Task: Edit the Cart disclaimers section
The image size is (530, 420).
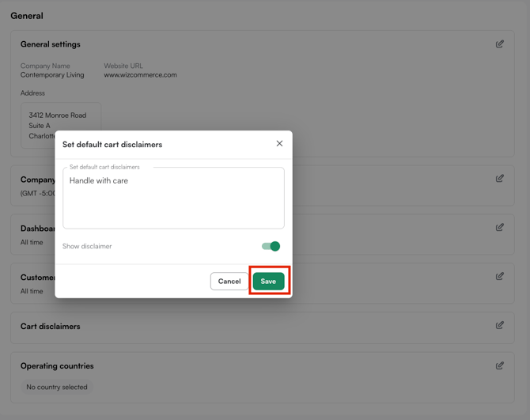Action: tap(500, 326)
